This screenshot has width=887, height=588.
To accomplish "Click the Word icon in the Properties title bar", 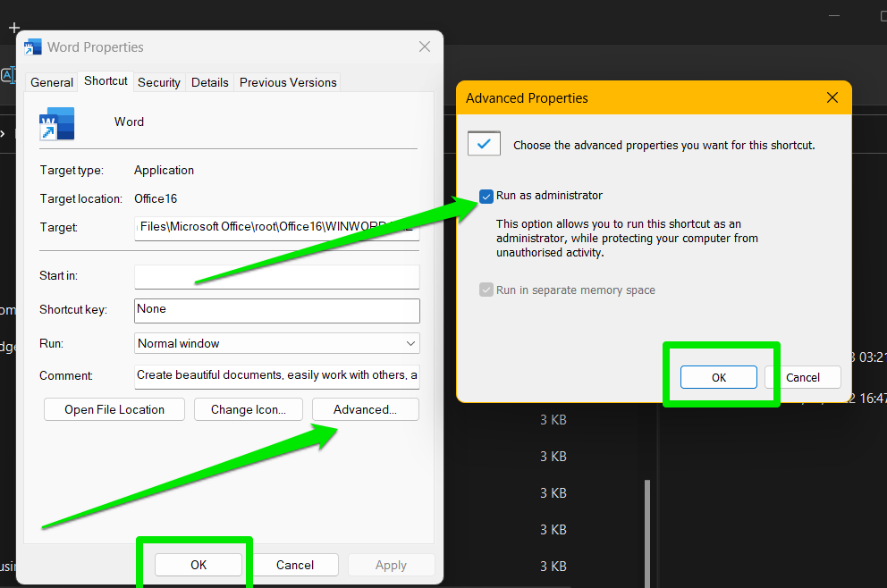I will [33, 46].
